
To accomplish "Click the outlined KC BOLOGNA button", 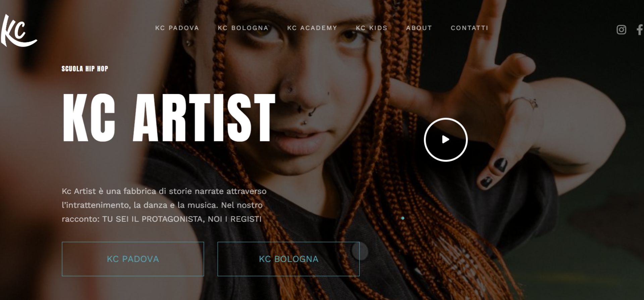I will (x=288, y=259).
